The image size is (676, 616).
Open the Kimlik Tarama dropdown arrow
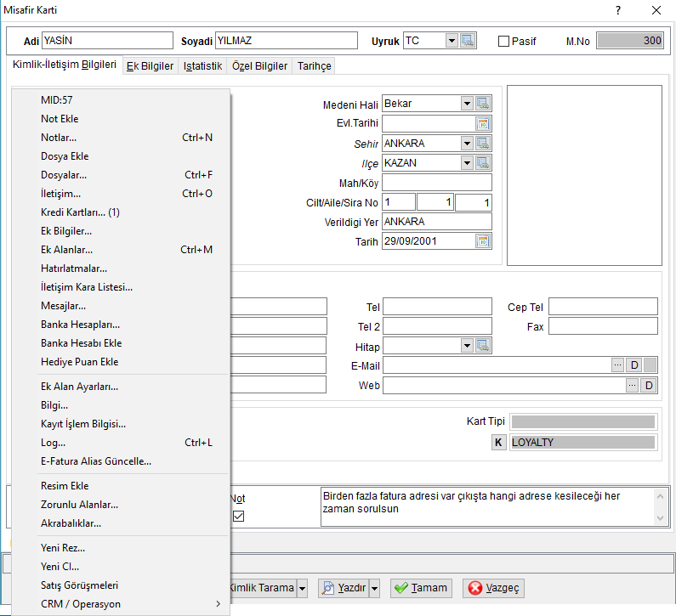pos(303,588)
